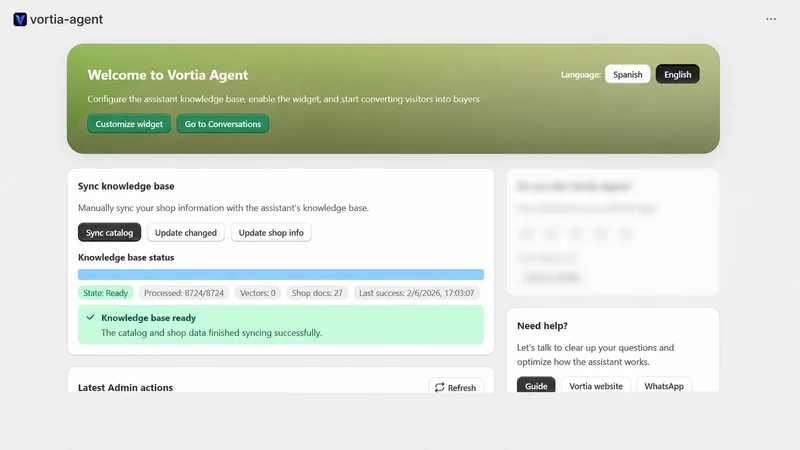
Task: Click the Welcome to Vortia Agent title
Action: [168, 75]
